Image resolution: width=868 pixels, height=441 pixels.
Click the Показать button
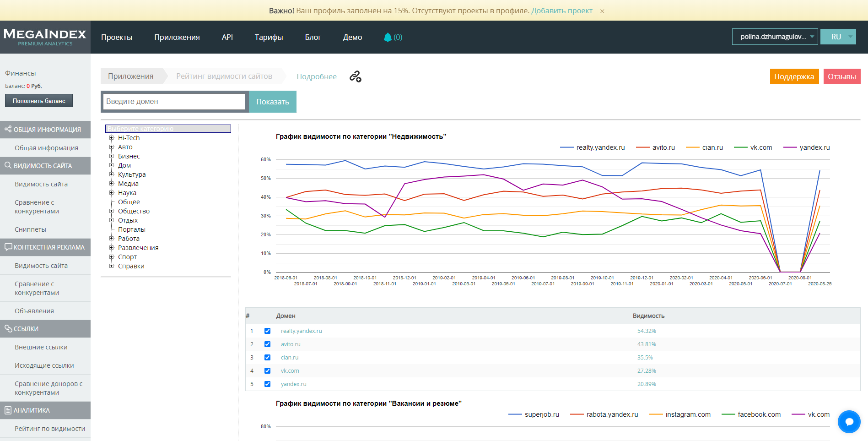pos(273,102)
